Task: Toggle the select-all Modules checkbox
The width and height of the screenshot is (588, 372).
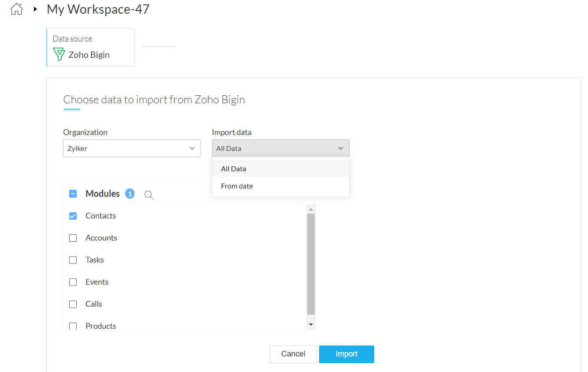Action: pos(73,194)
